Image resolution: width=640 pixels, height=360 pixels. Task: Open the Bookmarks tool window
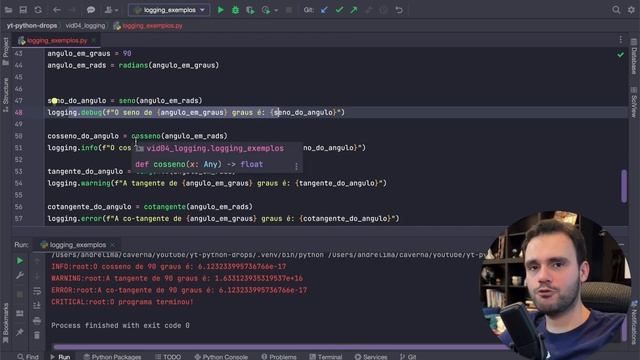tap(5, 322)
